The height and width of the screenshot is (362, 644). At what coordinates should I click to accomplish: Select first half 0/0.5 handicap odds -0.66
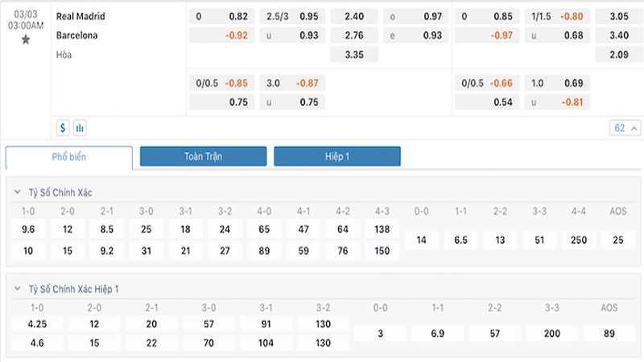coord(487,84)
